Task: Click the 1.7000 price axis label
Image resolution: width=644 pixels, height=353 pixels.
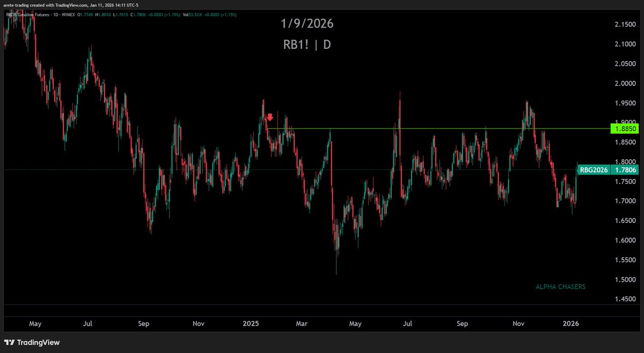Action: 625,201
